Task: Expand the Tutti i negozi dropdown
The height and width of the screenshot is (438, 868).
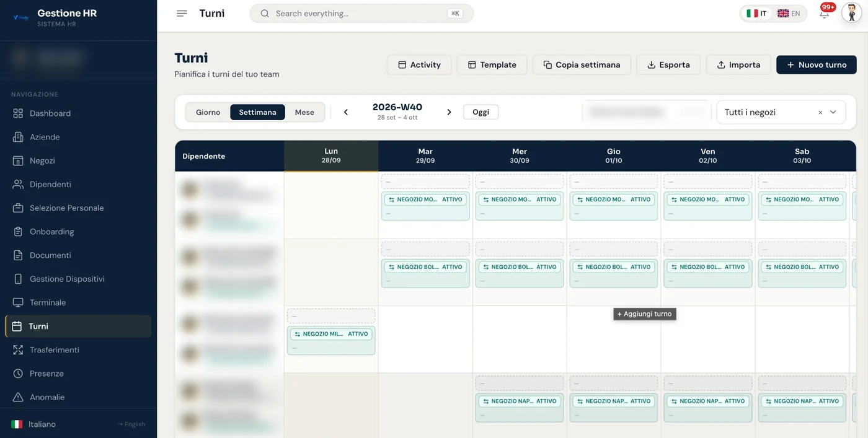Action: (x=833, y=113)
